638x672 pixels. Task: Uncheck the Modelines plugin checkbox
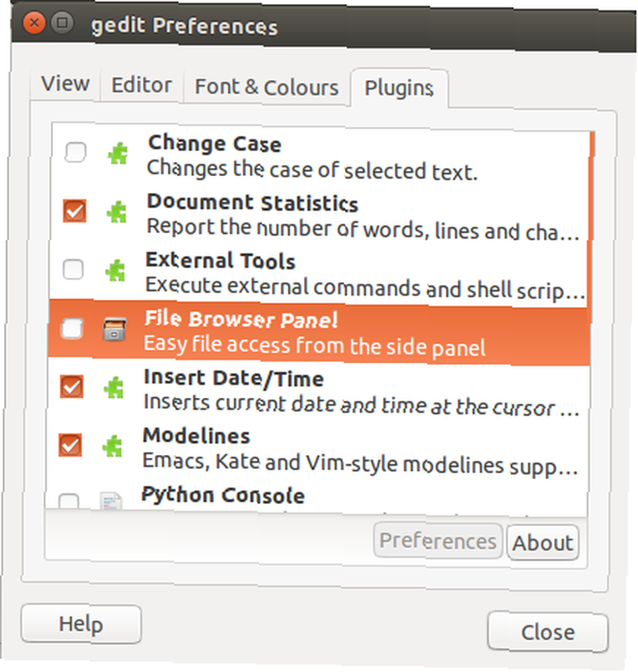point(71,445)
